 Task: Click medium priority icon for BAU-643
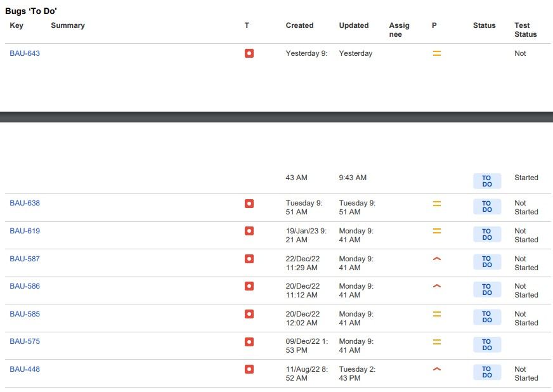tap(436, 53)
